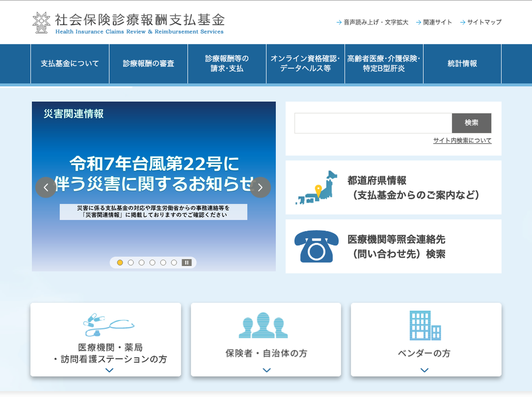Click inside the site search text field
532x399 pixels.
point(373,123)
